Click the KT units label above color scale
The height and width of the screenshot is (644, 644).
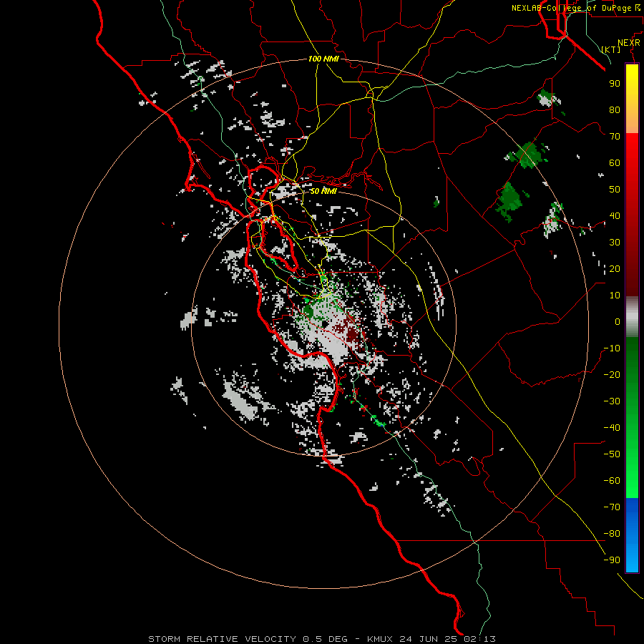pos(611,49)
